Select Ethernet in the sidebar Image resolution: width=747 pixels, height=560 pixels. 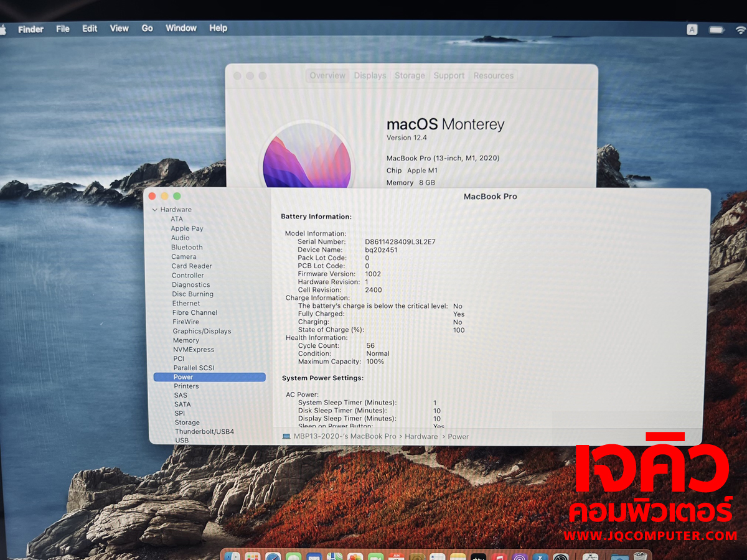click(186, 303)
